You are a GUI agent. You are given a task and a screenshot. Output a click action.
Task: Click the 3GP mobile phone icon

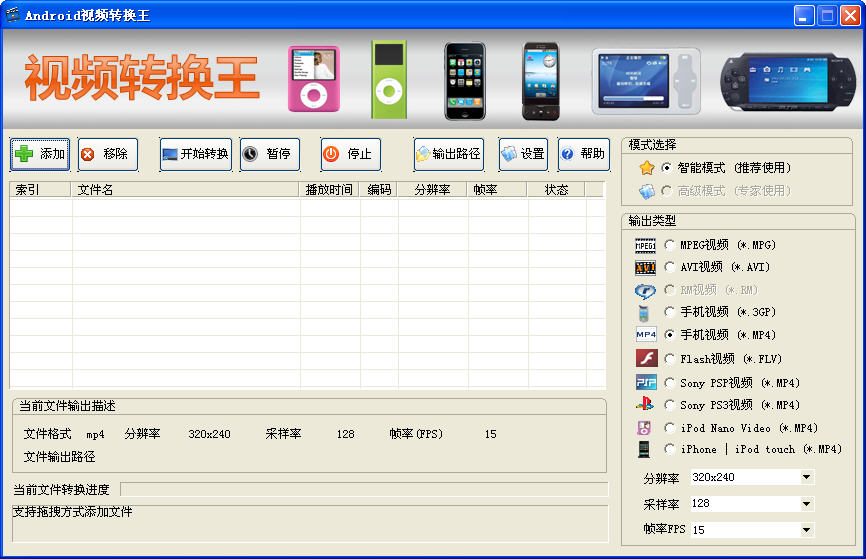[x=643, y=313]
